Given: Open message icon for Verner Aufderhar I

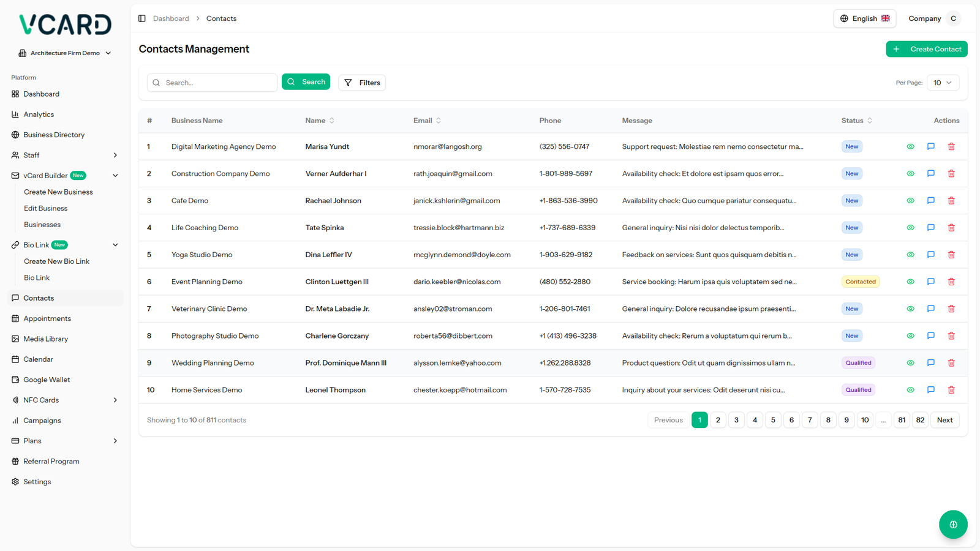Looking at the screenshot, I should tap(930, 174).
